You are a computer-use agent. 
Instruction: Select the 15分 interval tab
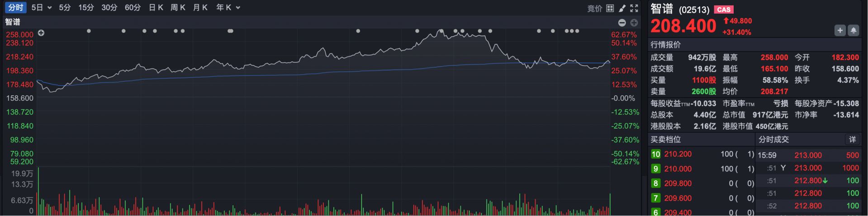pos(86,8)
